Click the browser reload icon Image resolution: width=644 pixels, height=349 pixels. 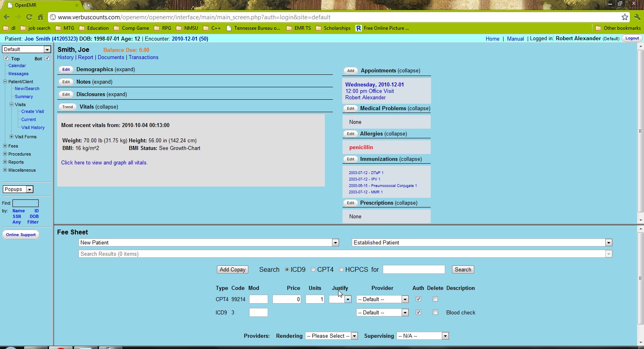29,17
